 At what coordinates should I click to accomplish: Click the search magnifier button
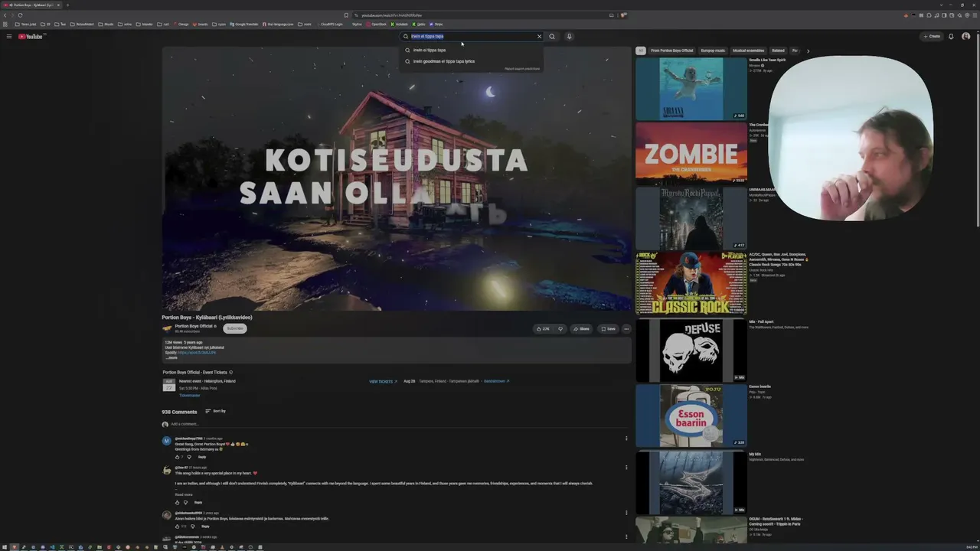[x=552, y=36]
